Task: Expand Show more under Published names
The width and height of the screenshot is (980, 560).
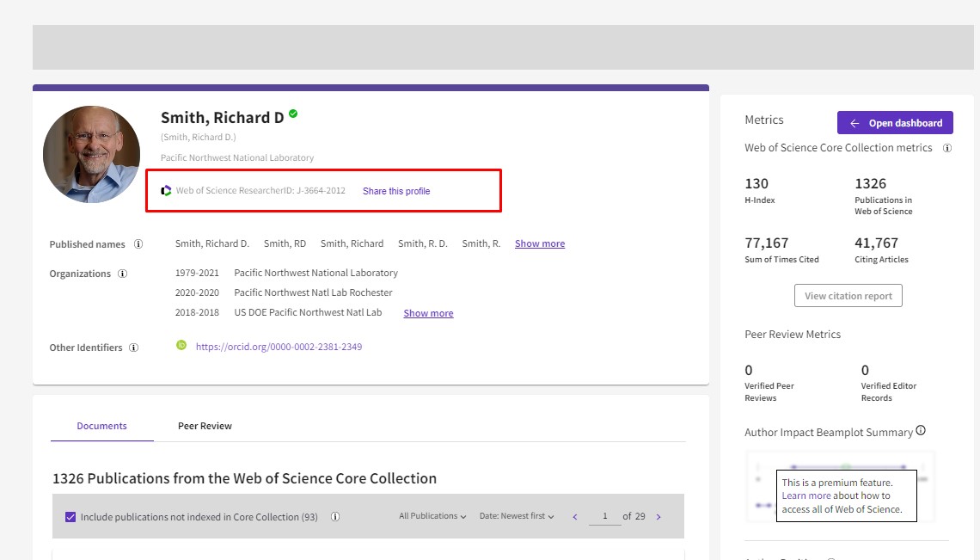Action: click(x=540, y=243)
